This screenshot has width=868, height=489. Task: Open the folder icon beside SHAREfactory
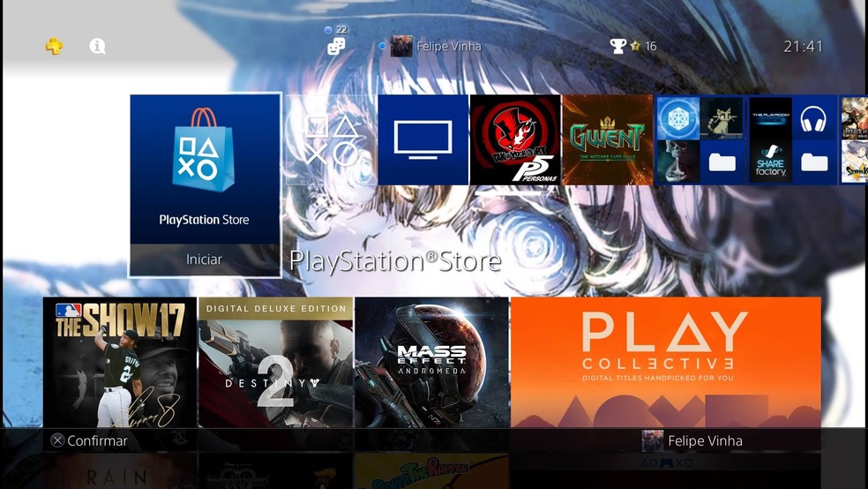click(813, 162)
